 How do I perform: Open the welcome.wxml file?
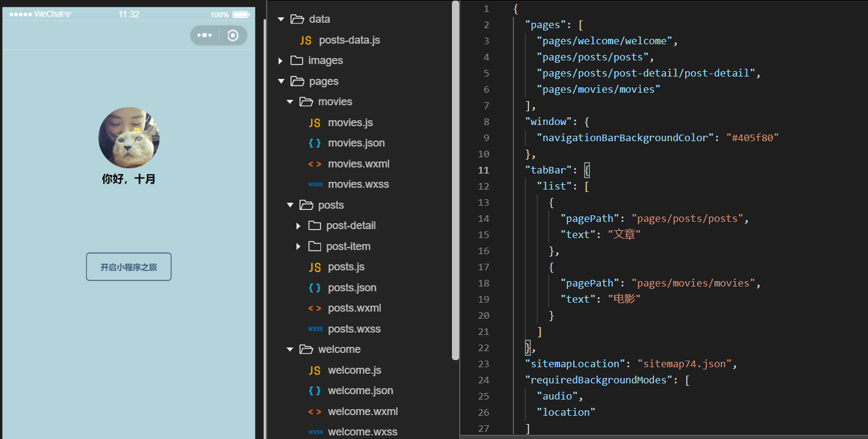(x=363, y=411)
